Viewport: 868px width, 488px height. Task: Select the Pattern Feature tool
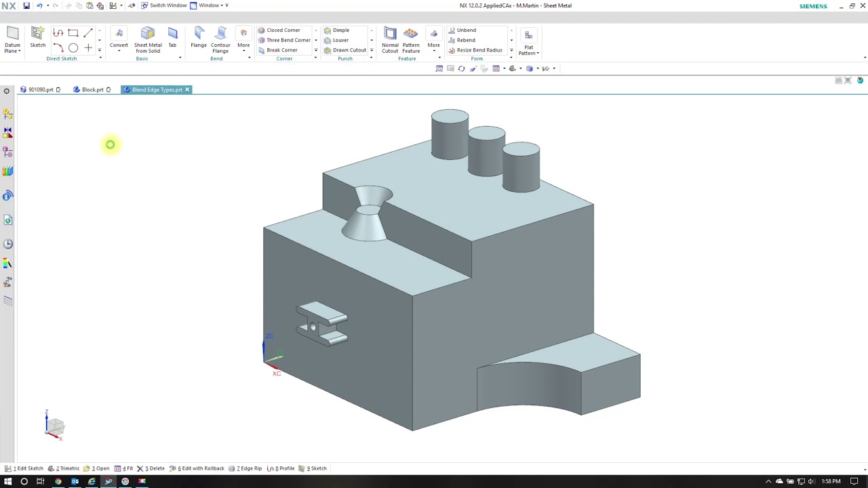[411, 40]
